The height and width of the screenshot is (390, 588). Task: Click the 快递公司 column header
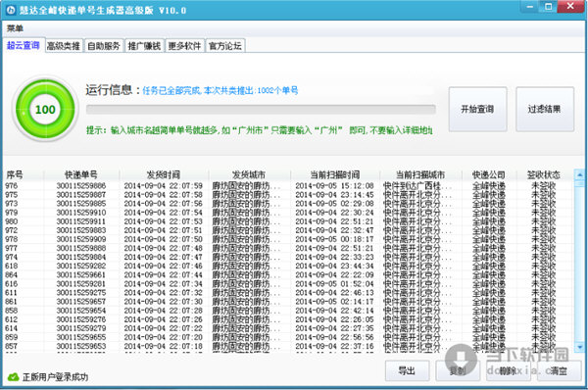point(489,174)
